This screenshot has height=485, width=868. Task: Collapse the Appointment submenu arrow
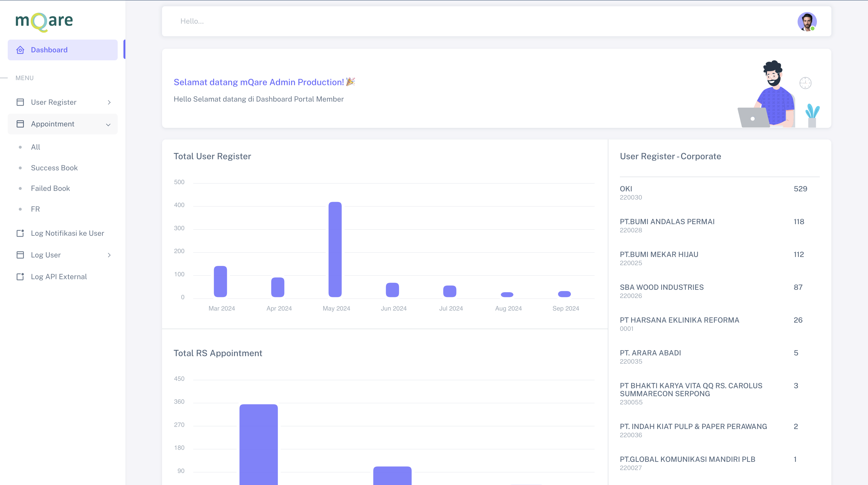click(108, 125)
